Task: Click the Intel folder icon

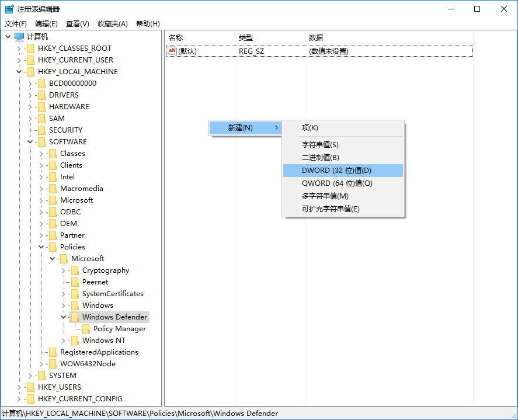Action: pos(53,177)
